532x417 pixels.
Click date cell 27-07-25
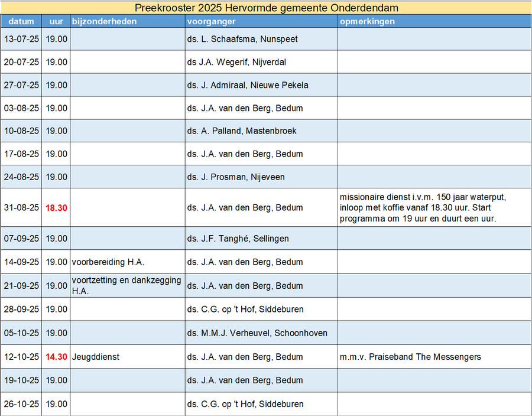21,85
